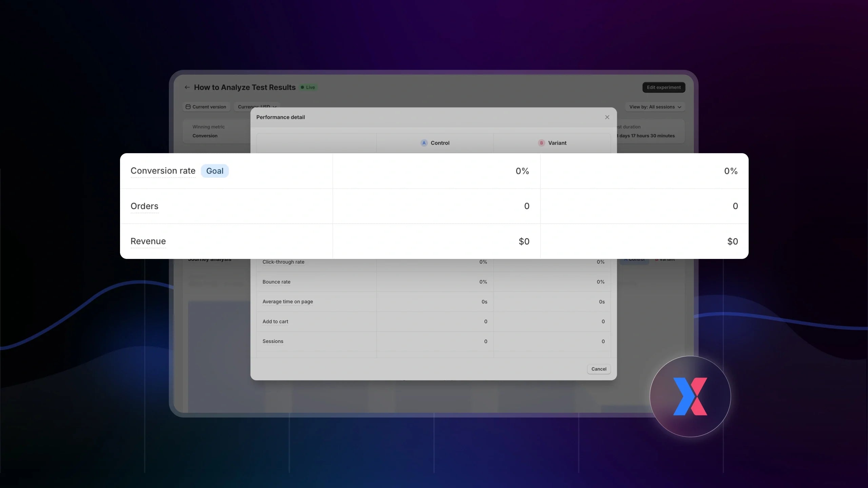Click the A badge next to Control
This screenshot has height=488, width=868.
click(x=424, y=143)
